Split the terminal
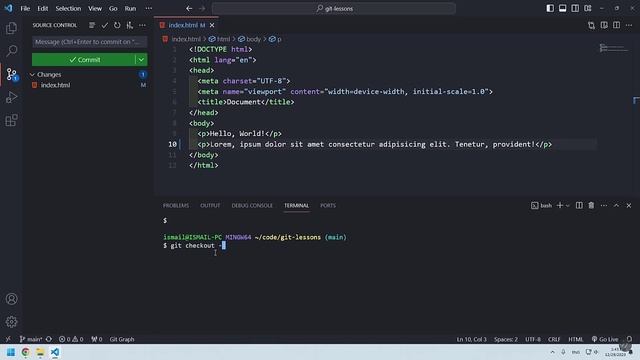 pyautogui.click(x=579, y=206)
